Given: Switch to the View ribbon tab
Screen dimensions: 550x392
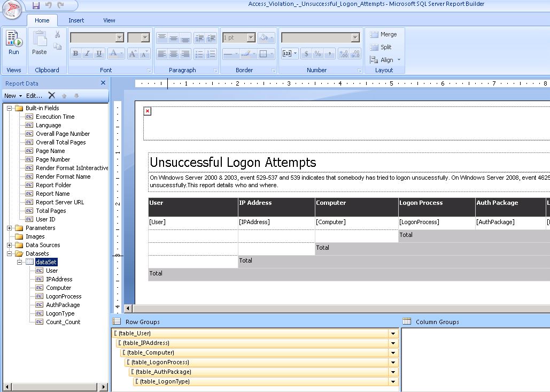Looking at the screenshot, I should [x=109, y=20].
